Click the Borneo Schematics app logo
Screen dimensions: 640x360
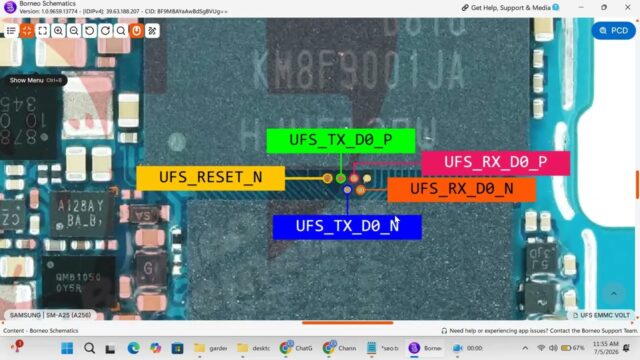pos(10,7)
